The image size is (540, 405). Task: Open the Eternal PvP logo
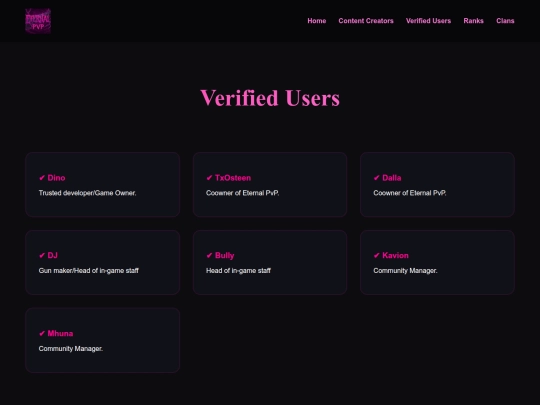(38, 21)
